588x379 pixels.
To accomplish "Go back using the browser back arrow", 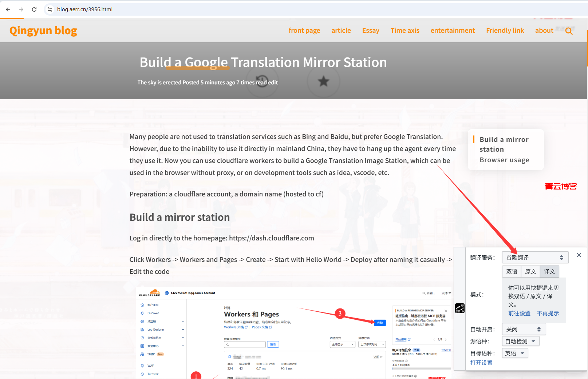I will [x=8, y=9].
